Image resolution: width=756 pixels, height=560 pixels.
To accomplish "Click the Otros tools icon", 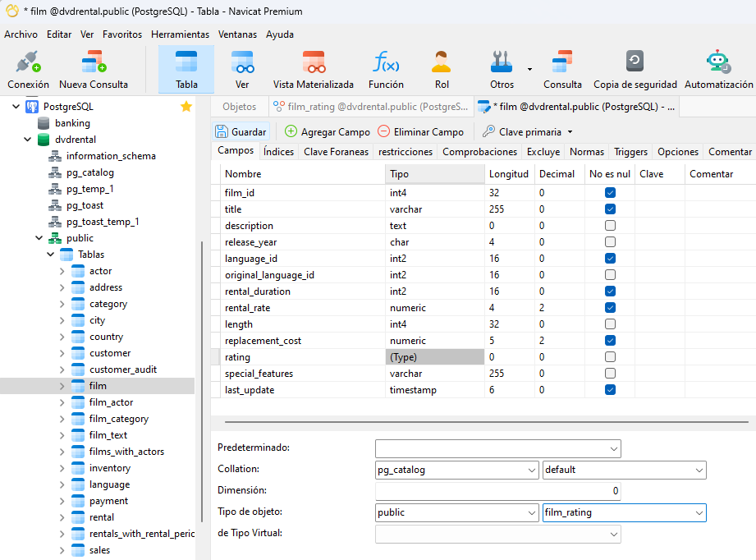I will [502, 62].
